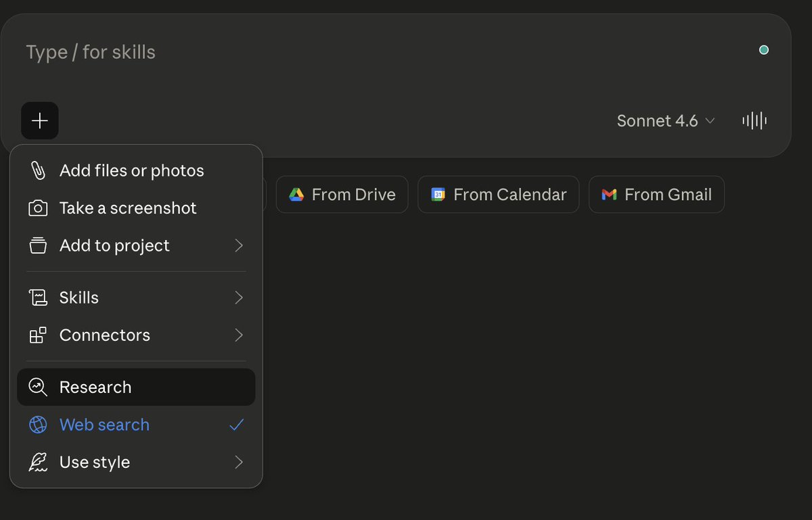The image size is (812, 520).
Task: Open the From Calendar shortcut
Action: 498,195
